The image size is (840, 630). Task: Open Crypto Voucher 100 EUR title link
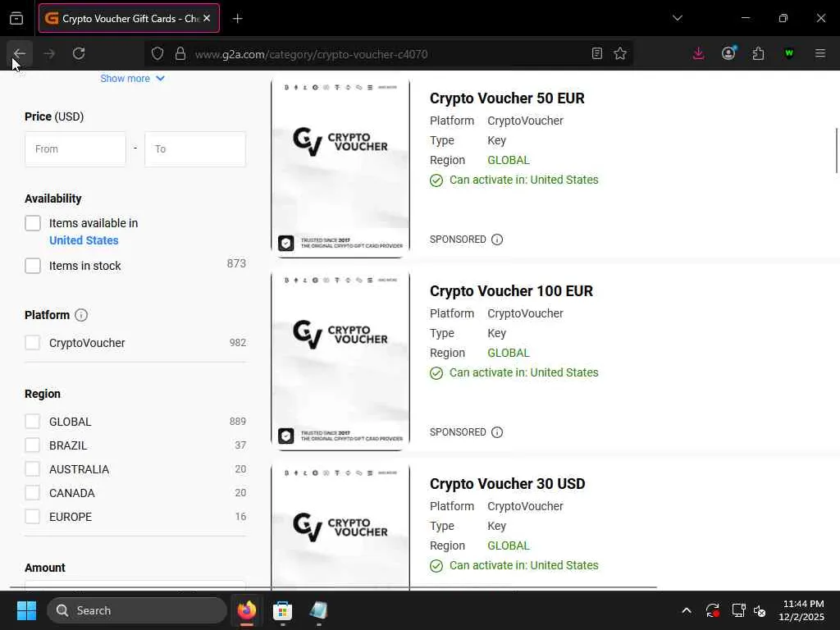tap(511, 291)
